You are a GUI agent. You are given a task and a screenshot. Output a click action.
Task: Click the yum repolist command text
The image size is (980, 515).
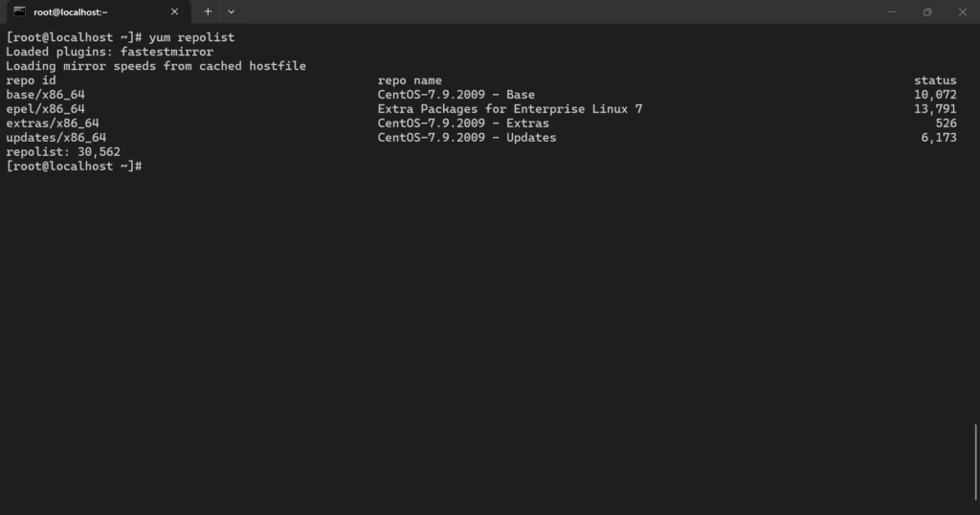pos(191,37)
